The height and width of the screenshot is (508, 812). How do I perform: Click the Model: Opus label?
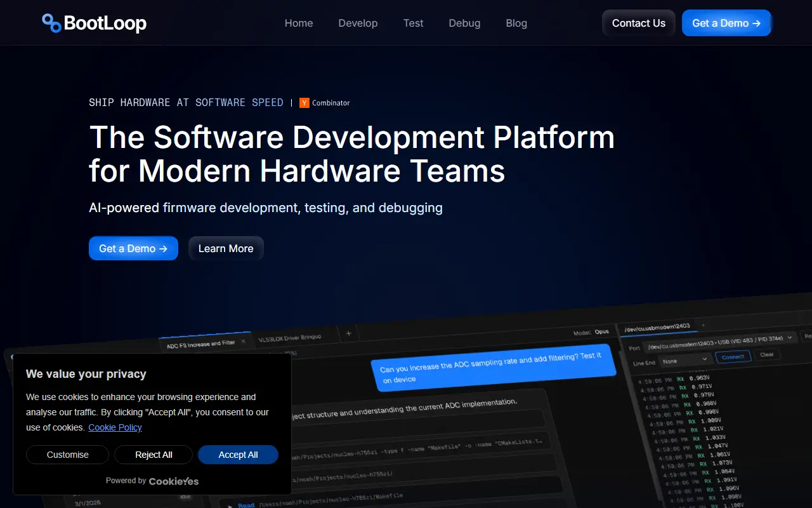coord(591,332)
